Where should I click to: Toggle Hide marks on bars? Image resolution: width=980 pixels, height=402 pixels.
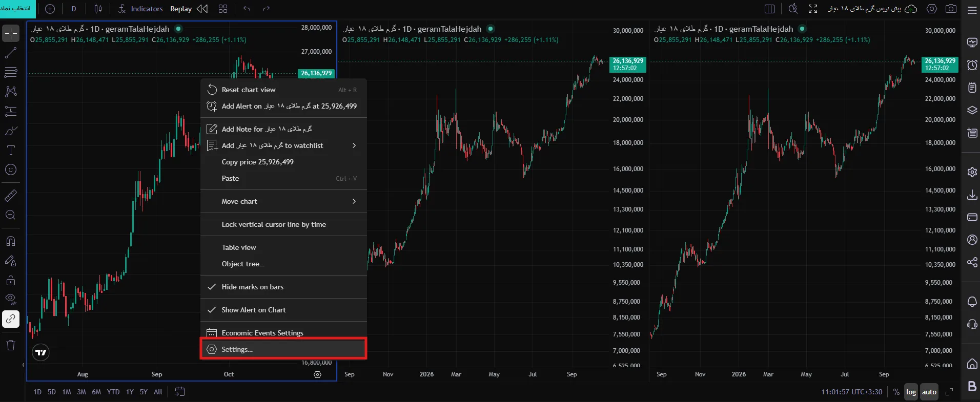283,287
